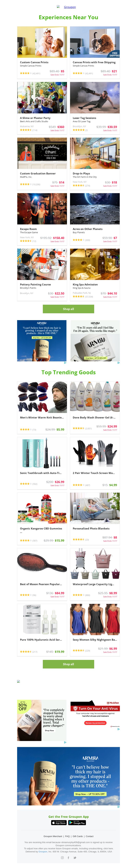The image size is (137, 868).
Task: Open the Instagram icon in footer
Action: coord(62,858)
